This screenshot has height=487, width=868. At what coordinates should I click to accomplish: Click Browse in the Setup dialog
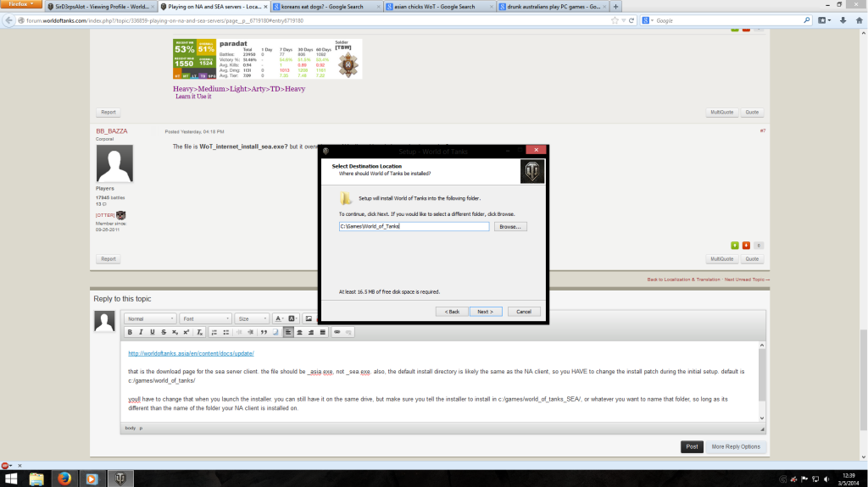tap(510, 226)
